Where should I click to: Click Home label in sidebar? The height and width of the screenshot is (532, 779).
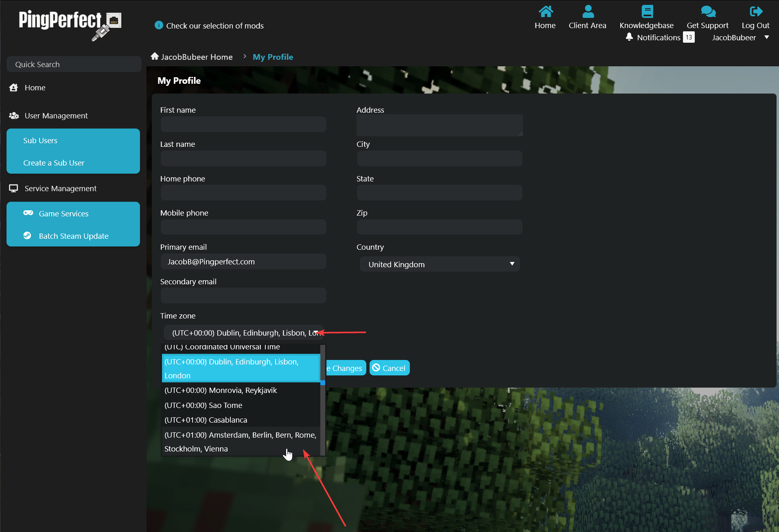pos(35,87)
